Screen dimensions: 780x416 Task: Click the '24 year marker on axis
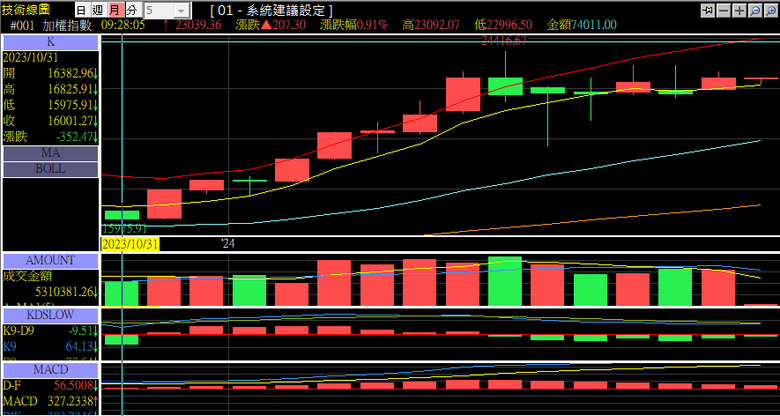228,244
